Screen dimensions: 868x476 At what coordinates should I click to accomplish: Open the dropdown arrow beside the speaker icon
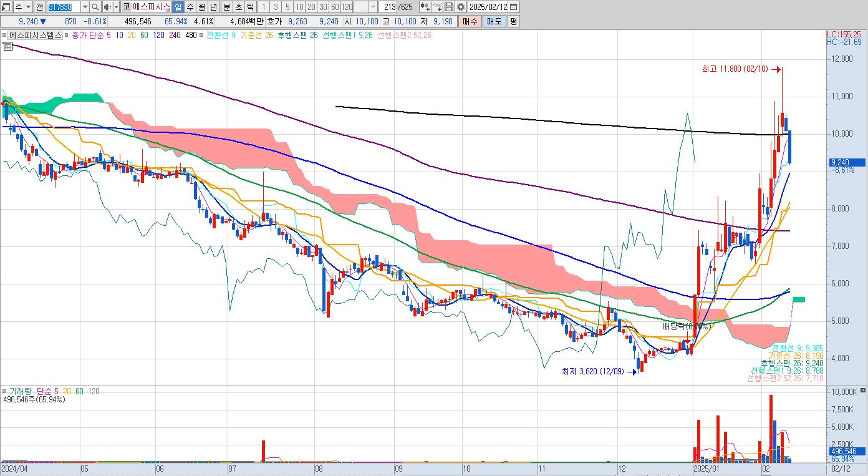(116, 7)
